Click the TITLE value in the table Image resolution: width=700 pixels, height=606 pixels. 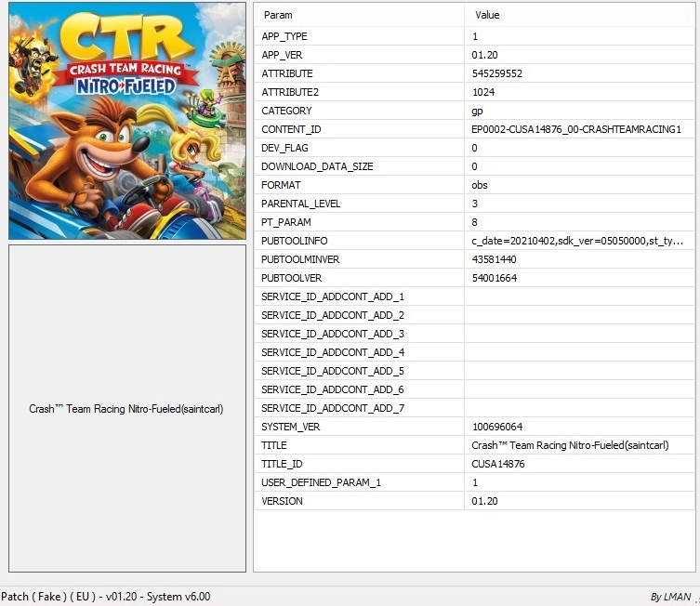coord(570,445)
